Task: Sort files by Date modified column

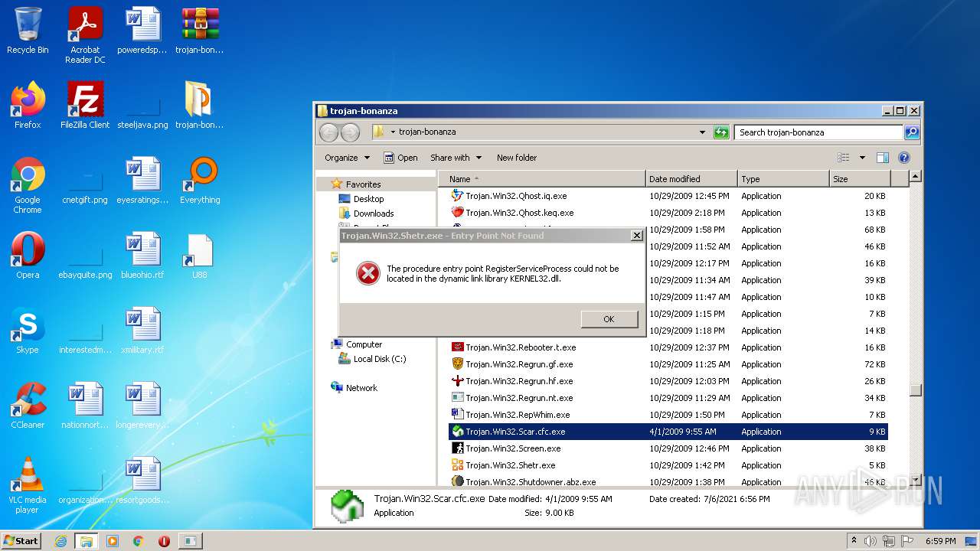Action: pos(691,179)
